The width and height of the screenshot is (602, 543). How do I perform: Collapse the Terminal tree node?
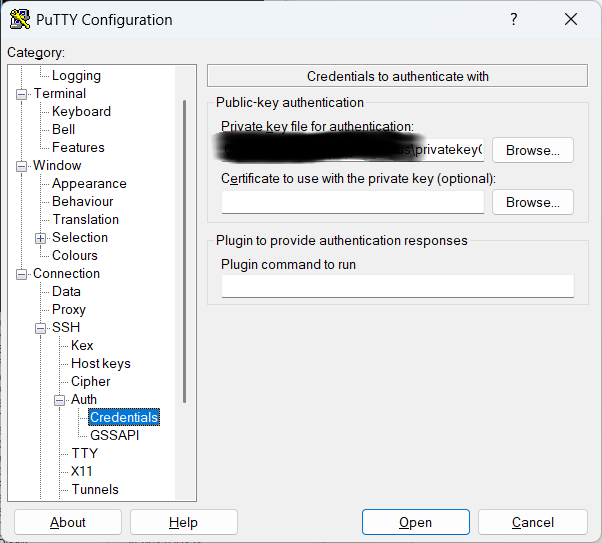point(22,94)
